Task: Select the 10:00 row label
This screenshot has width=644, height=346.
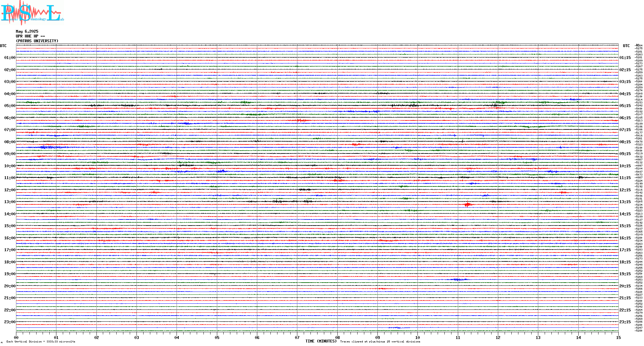Action: pos(10,166)
